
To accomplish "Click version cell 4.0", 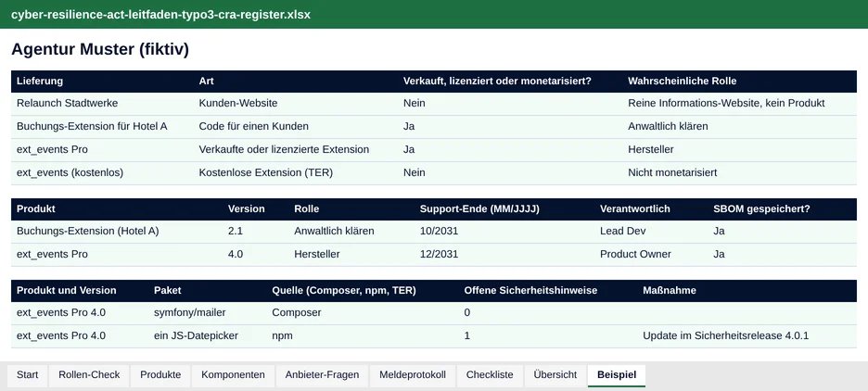I will 236,255.
